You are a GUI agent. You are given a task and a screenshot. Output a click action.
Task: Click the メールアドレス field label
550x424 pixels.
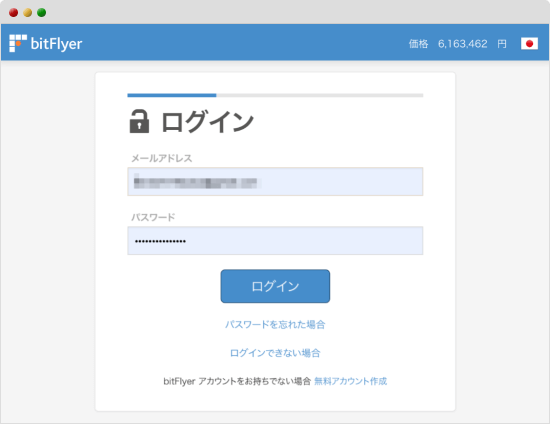click(x=161, y=158)
